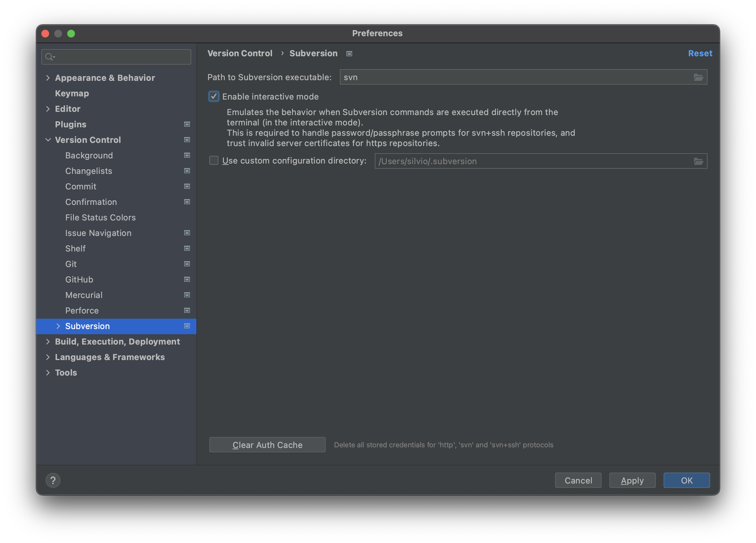Click the search magnifier icon in sidebar
Viewport: 756px width, 543px height.
(x=49, y=57)
